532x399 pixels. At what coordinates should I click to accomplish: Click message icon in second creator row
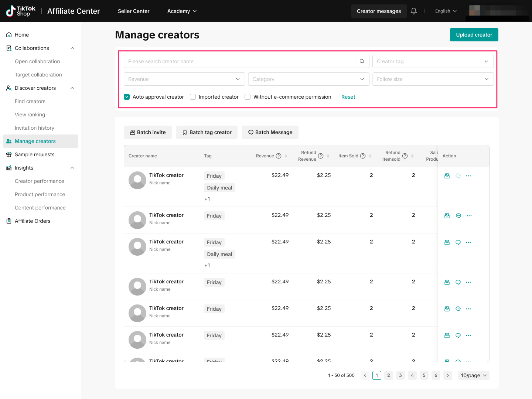[458, 216]
